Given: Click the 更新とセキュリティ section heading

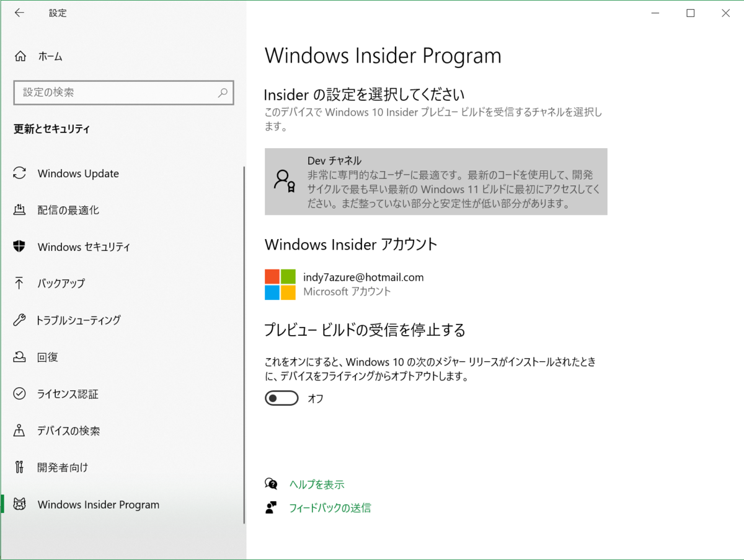Looking at the screenshot, I should coord(51,129).
